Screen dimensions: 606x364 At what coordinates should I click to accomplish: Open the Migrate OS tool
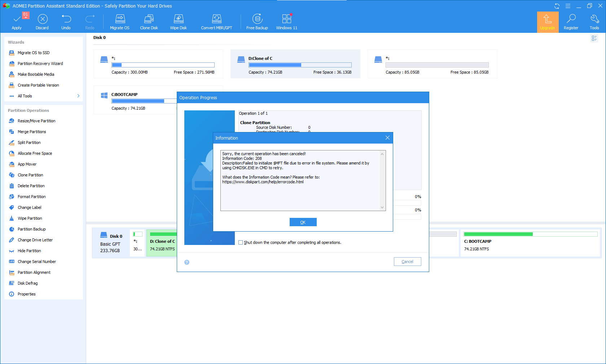(x=120, y=22)
